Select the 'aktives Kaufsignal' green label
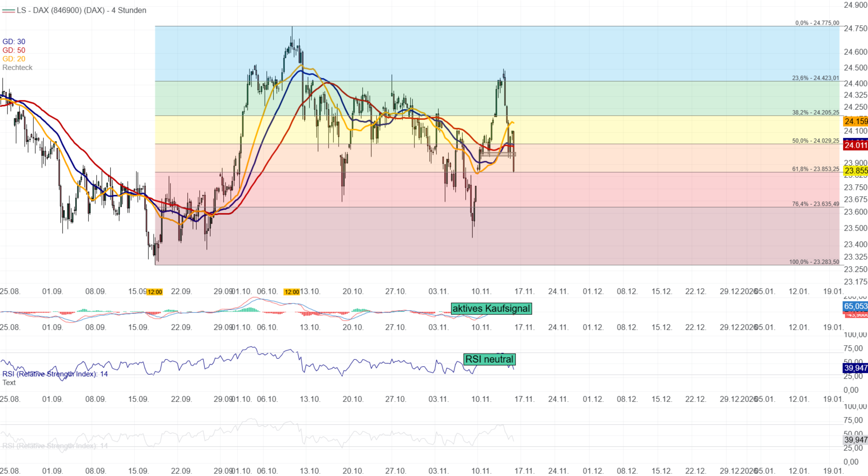 click(491, 308)
